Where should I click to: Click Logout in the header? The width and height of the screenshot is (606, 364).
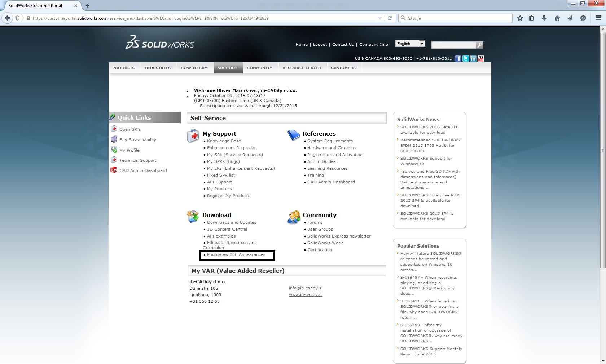coord(320,45)
